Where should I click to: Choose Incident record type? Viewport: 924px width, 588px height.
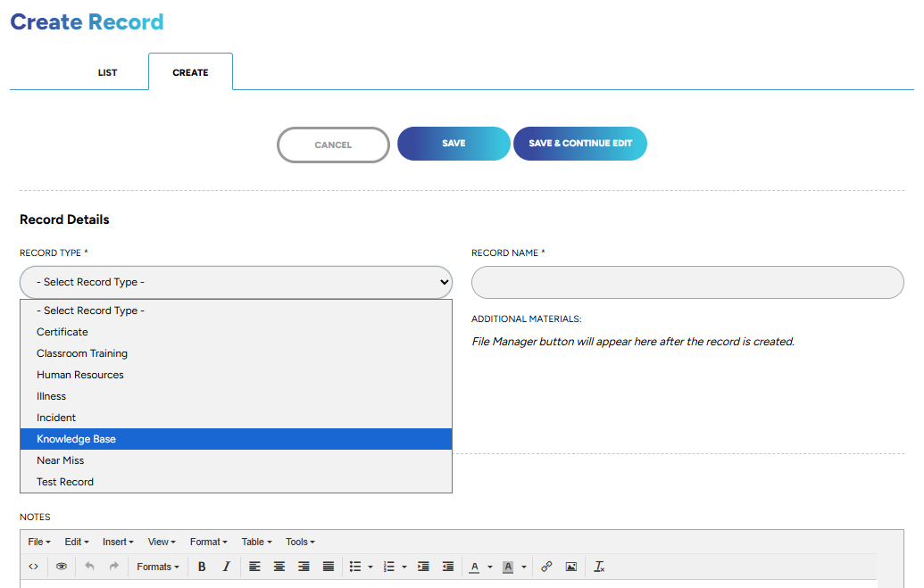pos(236,418)
